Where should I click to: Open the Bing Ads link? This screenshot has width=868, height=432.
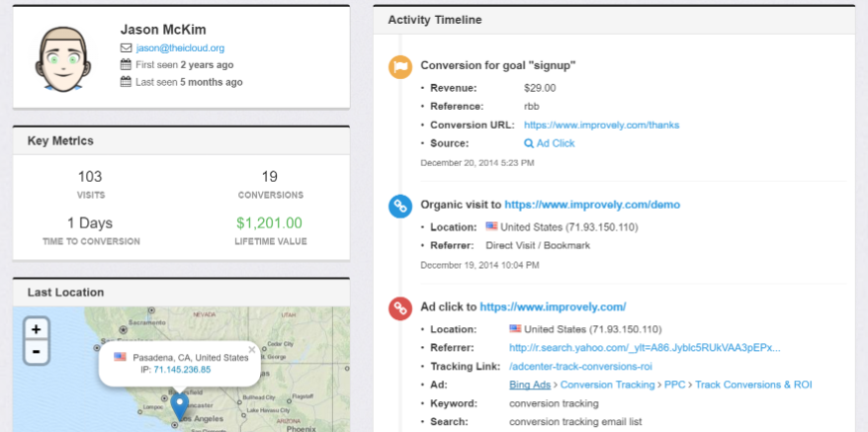pyautogui.click(x=530, y=385)
